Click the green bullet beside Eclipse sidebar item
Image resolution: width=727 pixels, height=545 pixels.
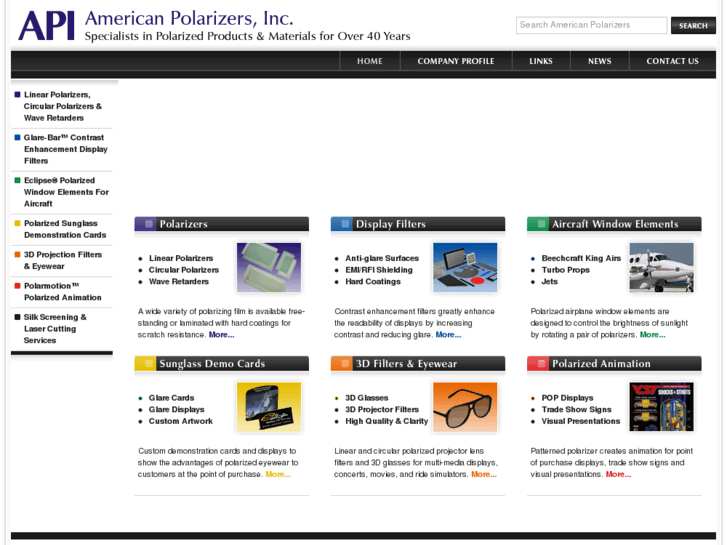click(17, 180)
